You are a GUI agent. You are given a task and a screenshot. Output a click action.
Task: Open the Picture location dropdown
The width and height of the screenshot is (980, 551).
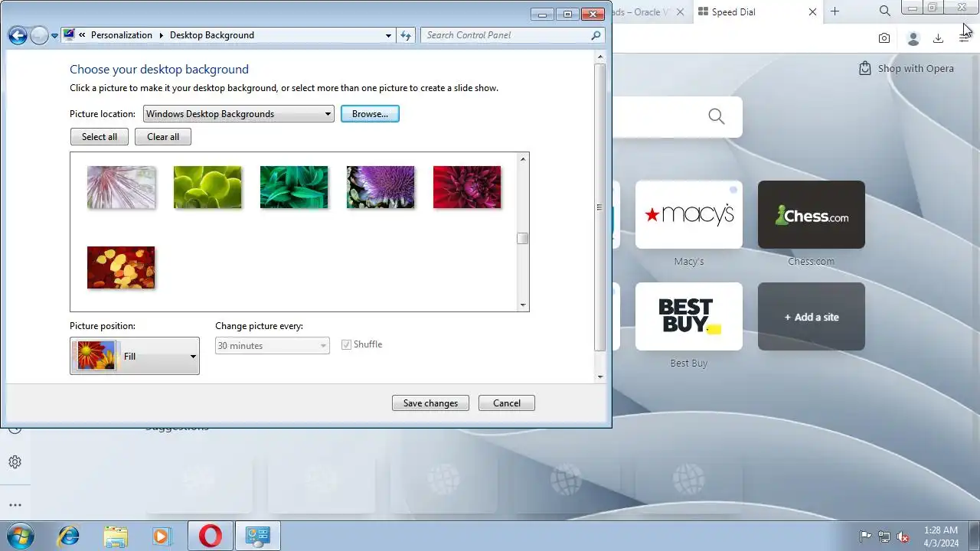tap(239, 114)
